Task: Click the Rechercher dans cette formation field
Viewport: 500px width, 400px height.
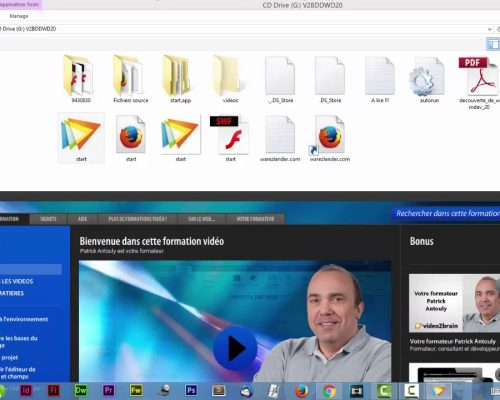Action: (x=447, y=213)
